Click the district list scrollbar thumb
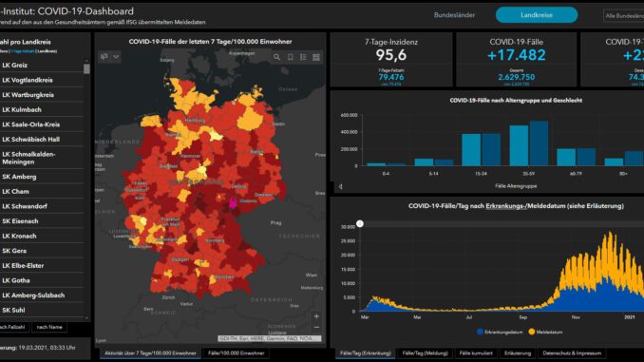Viewport: 644px width, 362px height. click(86, 68)
